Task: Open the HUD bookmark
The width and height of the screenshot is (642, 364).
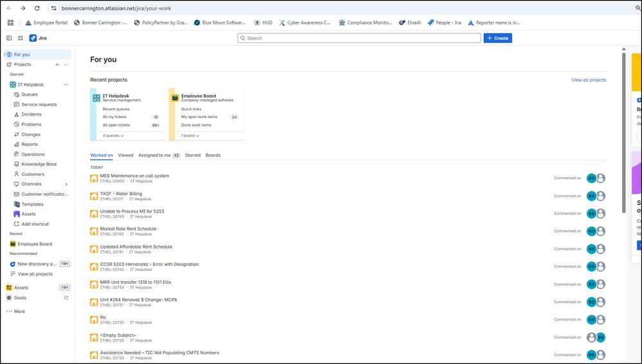Action: point(263,22)
